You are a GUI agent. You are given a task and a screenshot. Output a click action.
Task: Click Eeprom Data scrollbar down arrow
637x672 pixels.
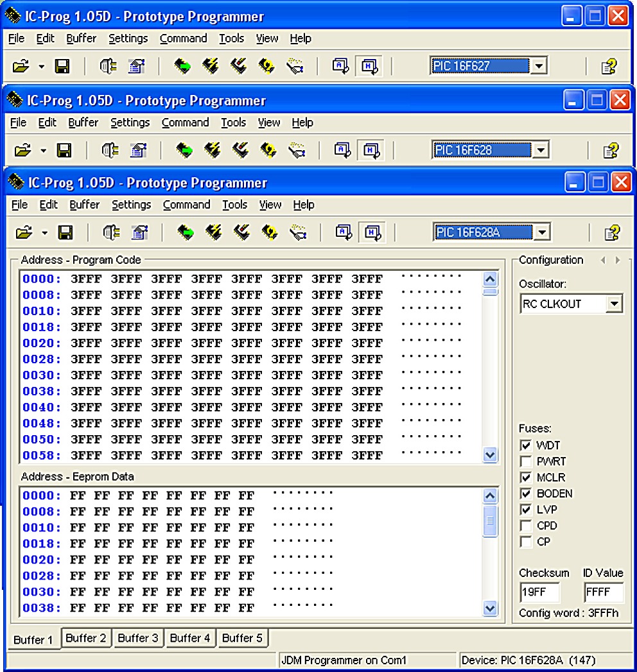pos(490,608)
